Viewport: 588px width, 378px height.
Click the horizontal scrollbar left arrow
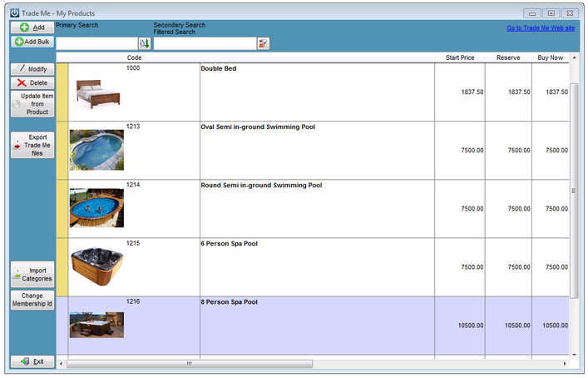point(61,363)
